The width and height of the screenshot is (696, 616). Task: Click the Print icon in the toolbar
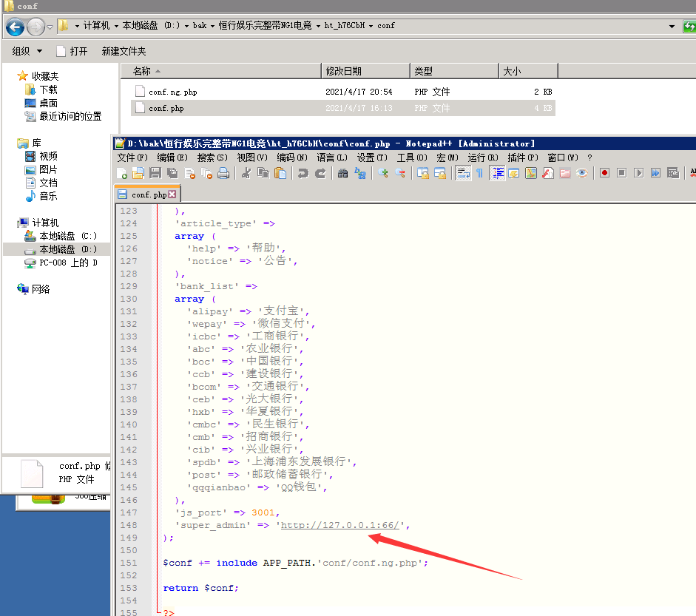click(223, 173)
